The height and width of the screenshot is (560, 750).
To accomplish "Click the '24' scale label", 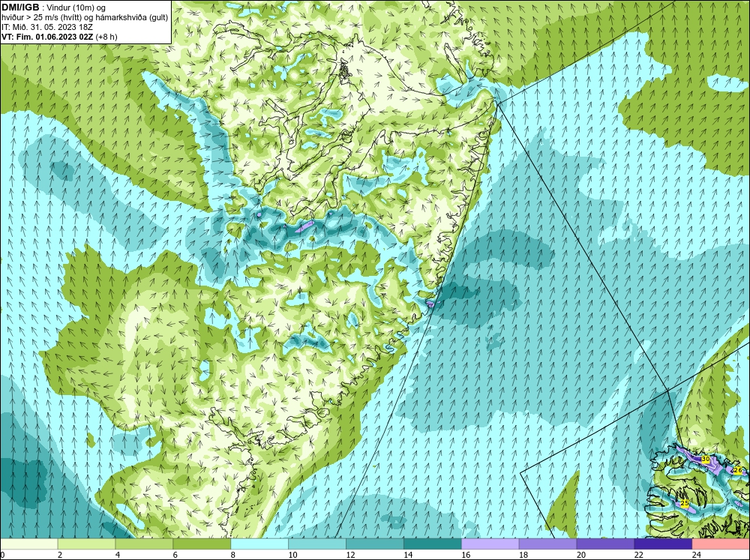I will click(x=697, y=555).
